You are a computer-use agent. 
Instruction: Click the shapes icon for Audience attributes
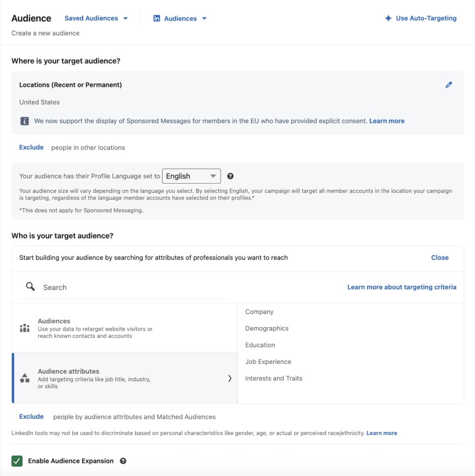click(25, 378)
